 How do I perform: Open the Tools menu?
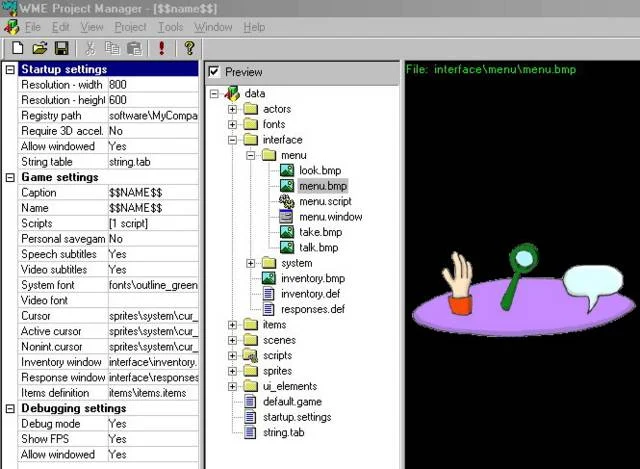click(171, 27)
